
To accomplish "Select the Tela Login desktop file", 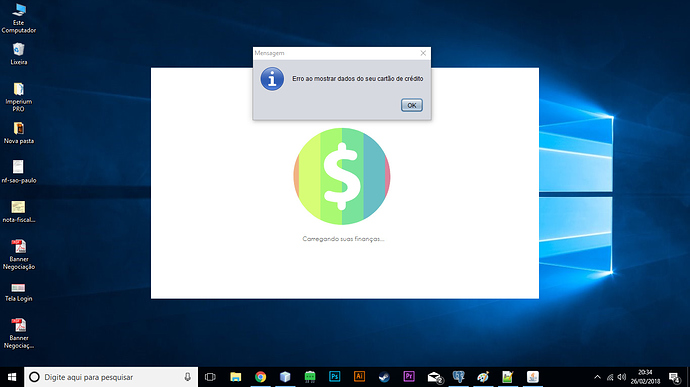I will 18,292.
